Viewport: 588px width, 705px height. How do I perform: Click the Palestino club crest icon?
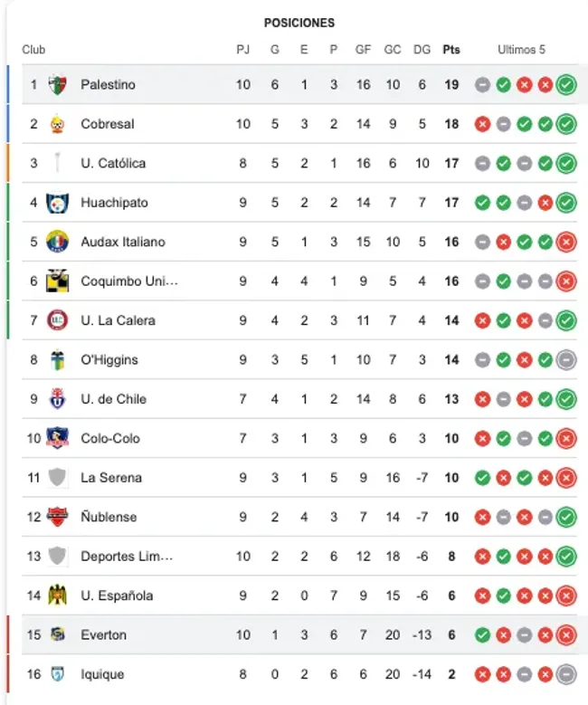[57, 85]
